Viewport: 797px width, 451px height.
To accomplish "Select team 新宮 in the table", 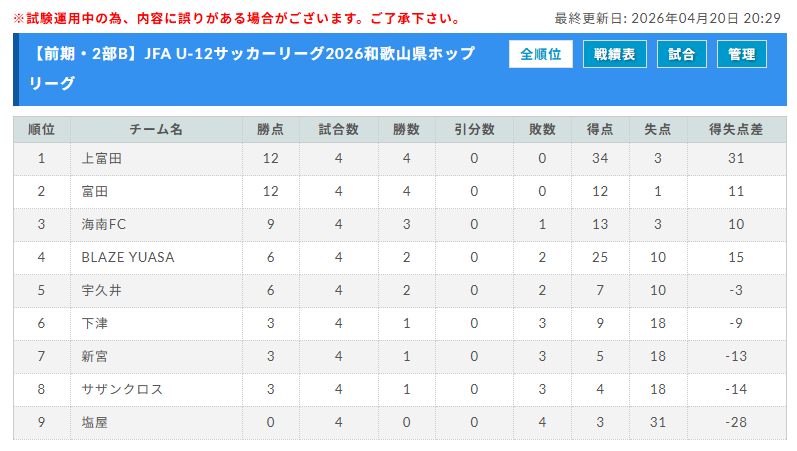I will (x=95, y=356).
